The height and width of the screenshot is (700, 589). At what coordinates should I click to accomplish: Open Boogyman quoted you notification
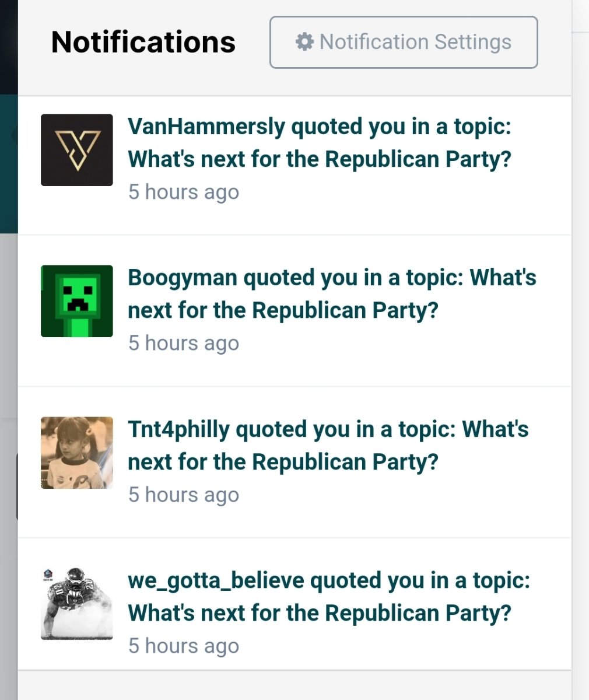(x=331, y=293)
